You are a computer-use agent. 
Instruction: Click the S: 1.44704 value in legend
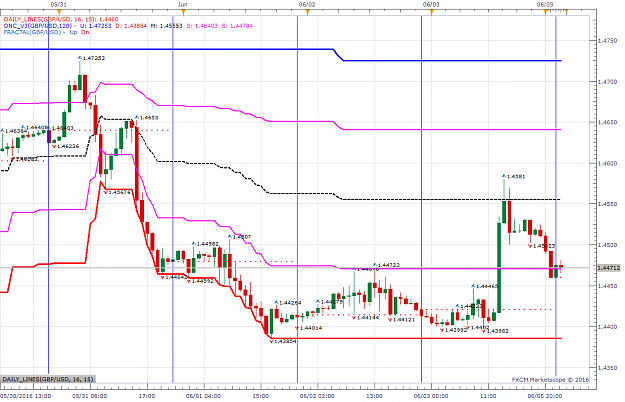point(237,25)
